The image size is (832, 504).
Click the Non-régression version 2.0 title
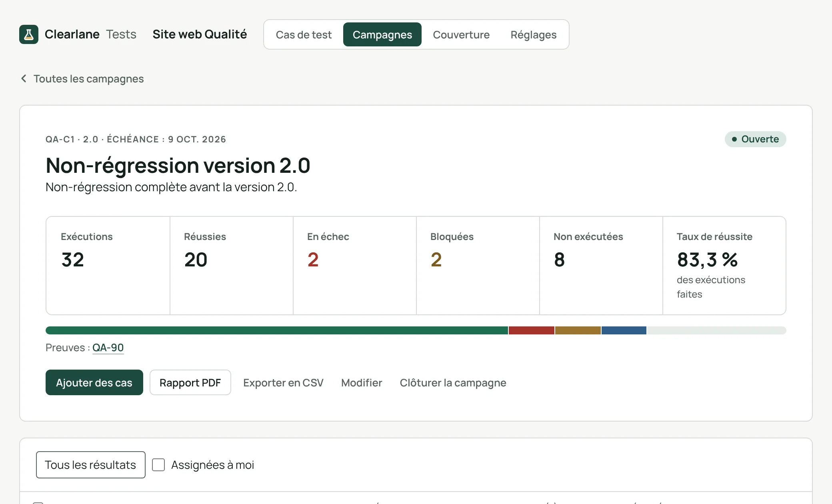(x=178, y=165)
